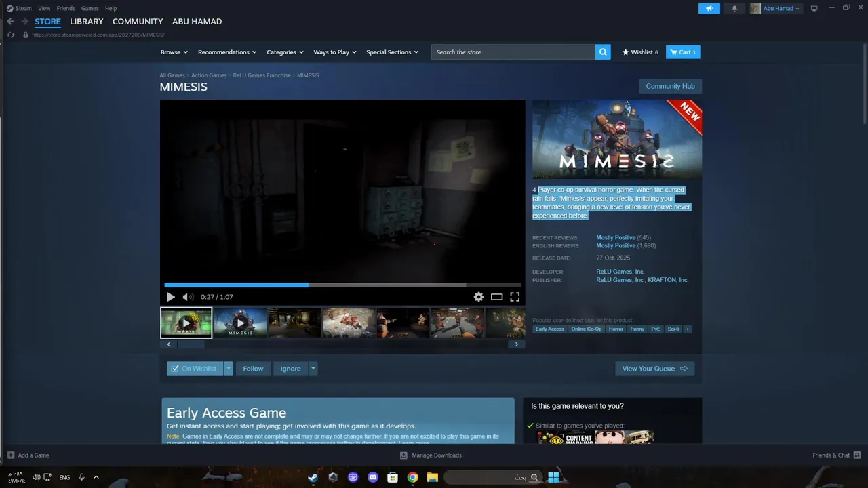Select the Funny tag
Screen dimensions: 868x488
[637, 329]
